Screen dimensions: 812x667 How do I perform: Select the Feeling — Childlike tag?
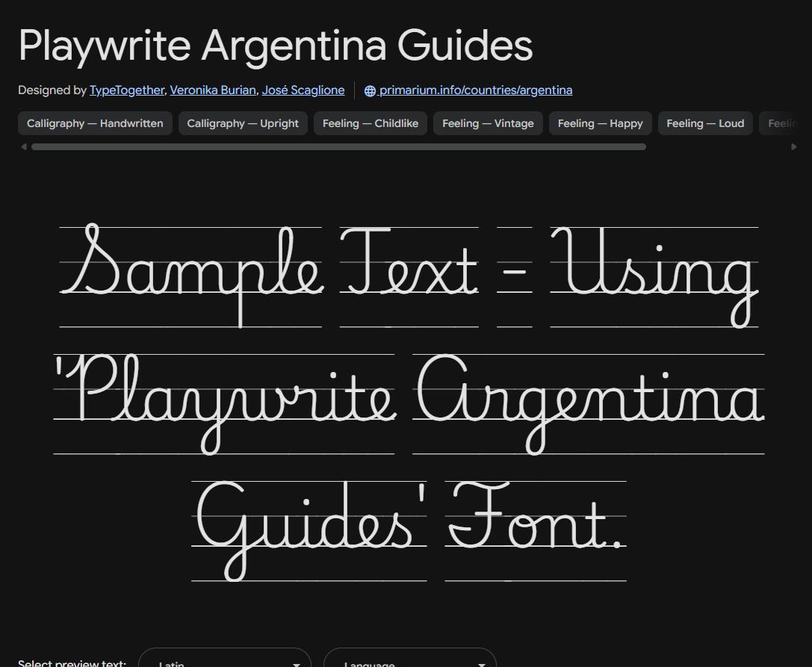coord(371,123)
